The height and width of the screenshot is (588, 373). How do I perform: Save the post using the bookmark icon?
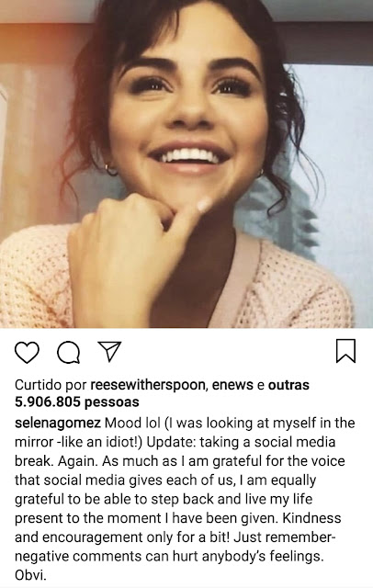[345, 351]
